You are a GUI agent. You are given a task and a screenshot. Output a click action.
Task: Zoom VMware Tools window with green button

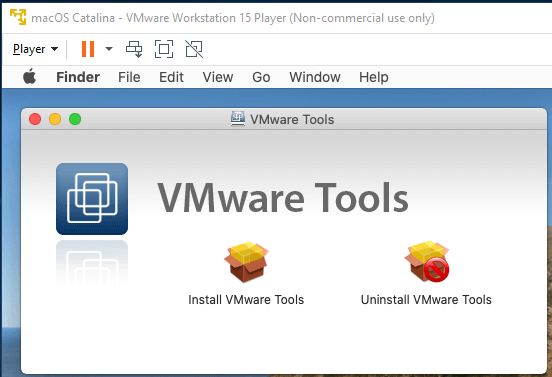[x=75, y=119]
